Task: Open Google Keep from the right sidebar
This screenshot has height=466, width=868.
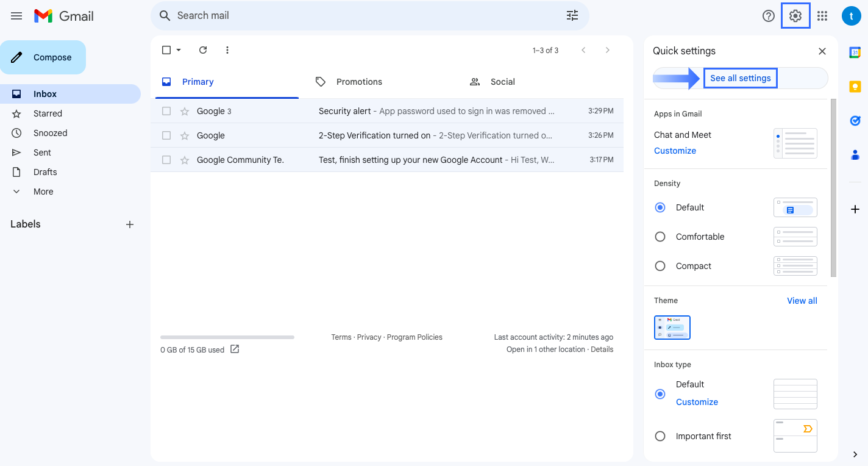Action: coord(855,87)
